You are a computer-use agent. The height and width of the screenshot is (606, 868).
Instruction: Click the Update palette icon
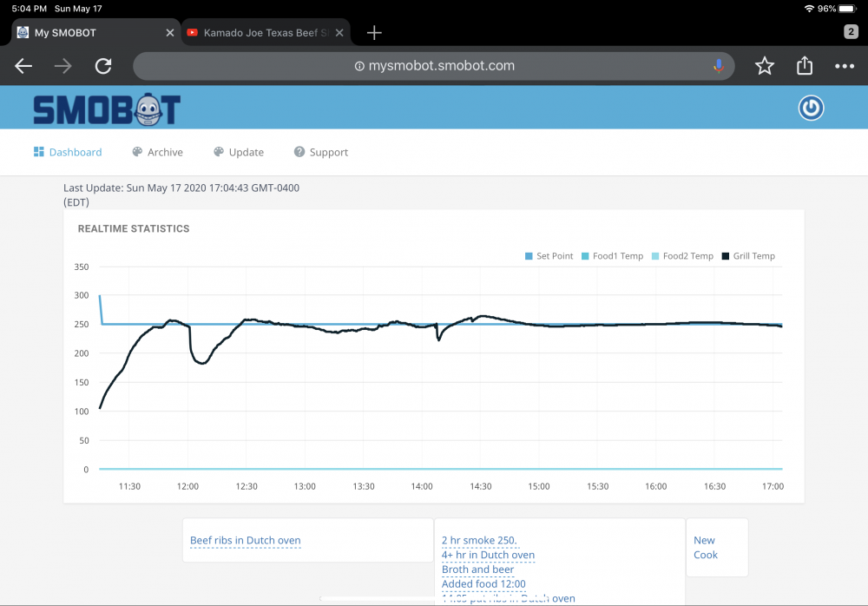tap(219, 152)
